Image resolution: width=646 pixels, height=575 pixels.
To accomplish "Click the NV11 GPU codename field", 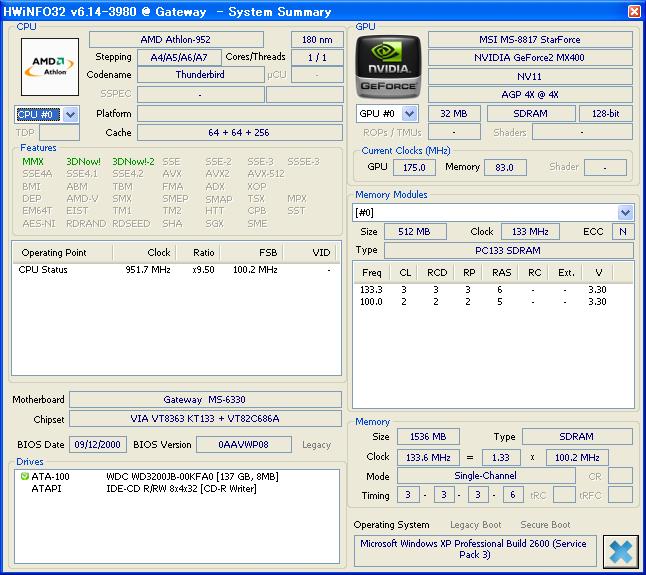I will [530, 77].
